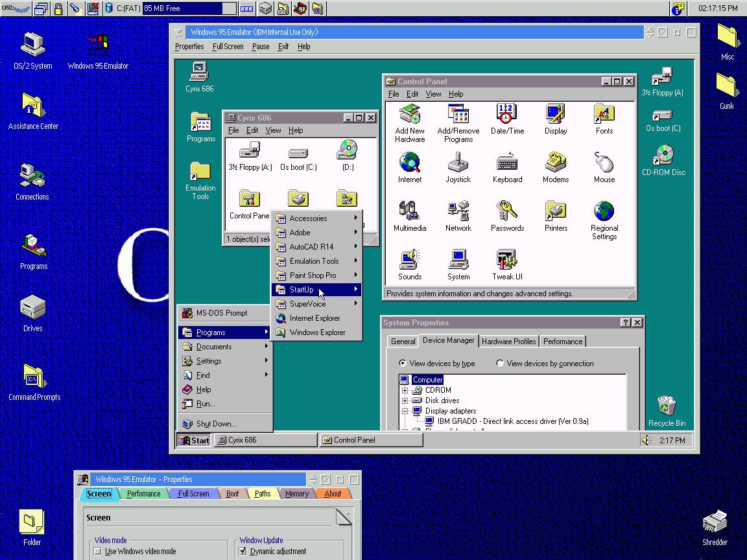Open the Recycle Bin on emulator desktop
This screenshot has width=747, height=560.
point(667,411)
